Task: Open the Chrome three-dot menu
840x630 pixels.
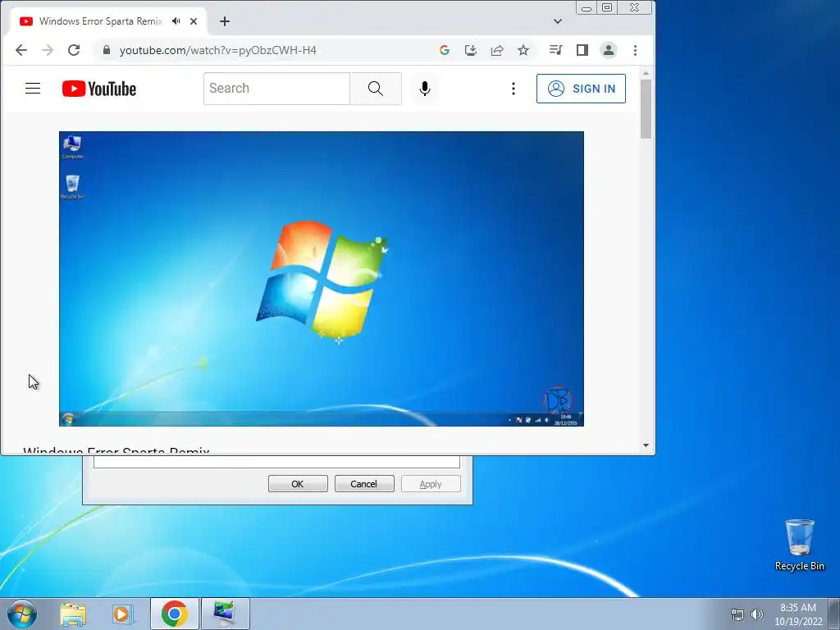Action: coord(636,50)
